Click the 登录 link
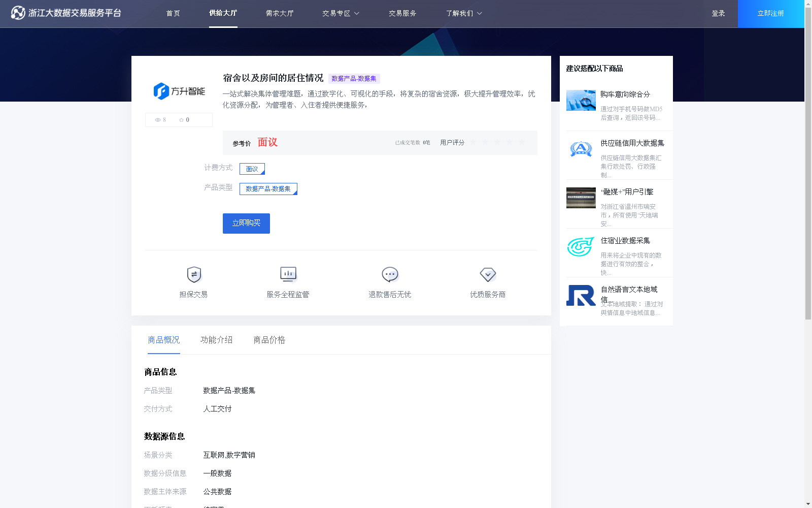The height and width of the screenshot is (508, 812). pos(718,13)
